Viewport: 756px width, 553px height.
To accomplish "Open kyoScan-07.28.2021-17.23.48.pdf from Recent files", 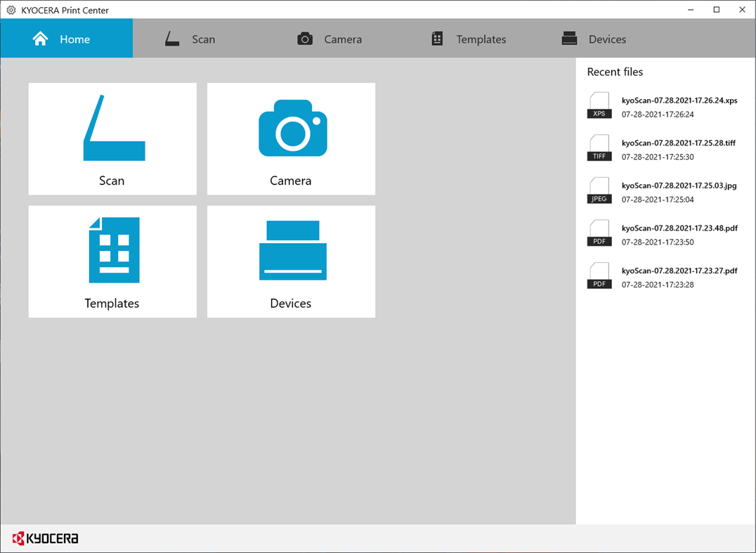I will click(x=679, y=228).
